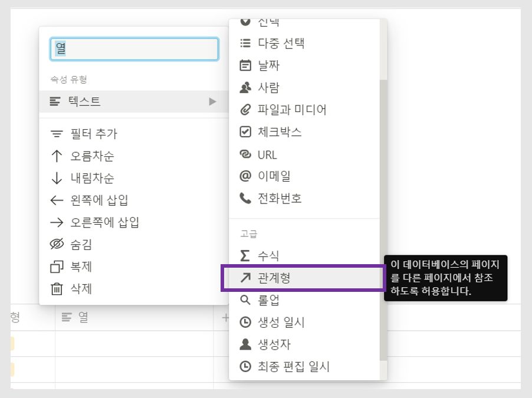
Task: Click the calendar icon next to 날짜
Action: pyautogui.click(x=245, y=65)
